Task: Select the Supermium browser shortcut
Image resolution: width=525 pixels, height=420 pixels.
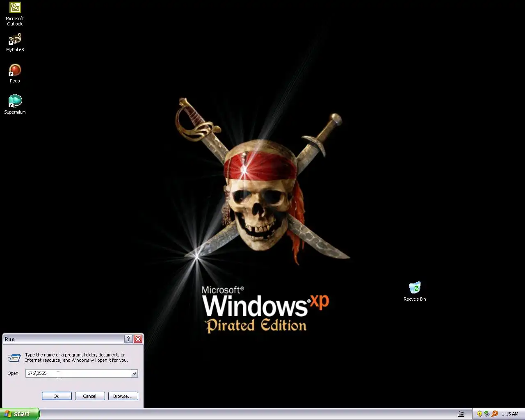Action: [x=15, y=105]
